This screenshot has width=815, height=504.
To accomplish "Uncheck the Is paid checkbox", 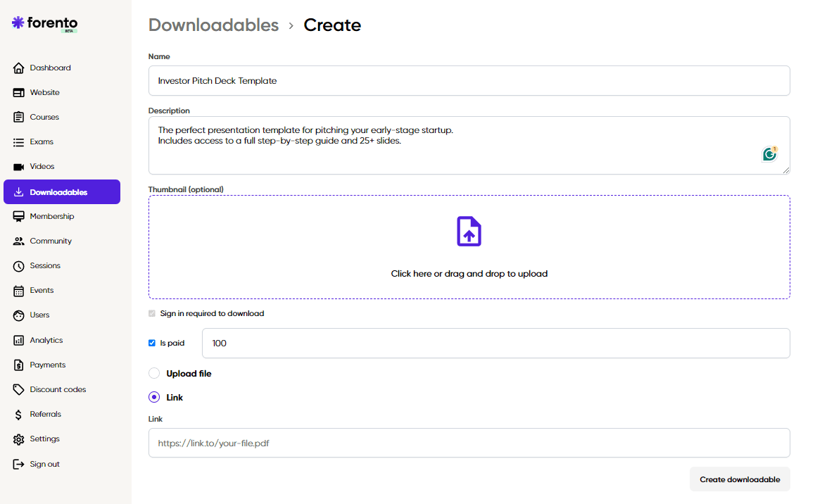I will tap(152, 344).
